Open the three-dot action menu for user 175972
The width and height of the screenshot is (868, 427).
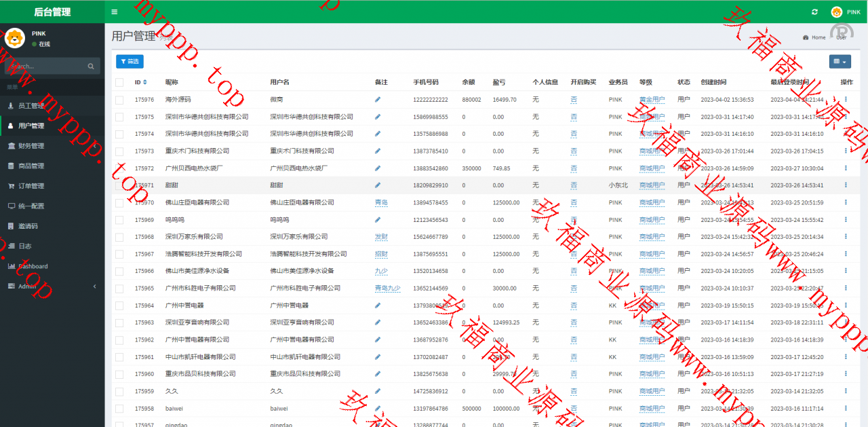coord(846,168)
